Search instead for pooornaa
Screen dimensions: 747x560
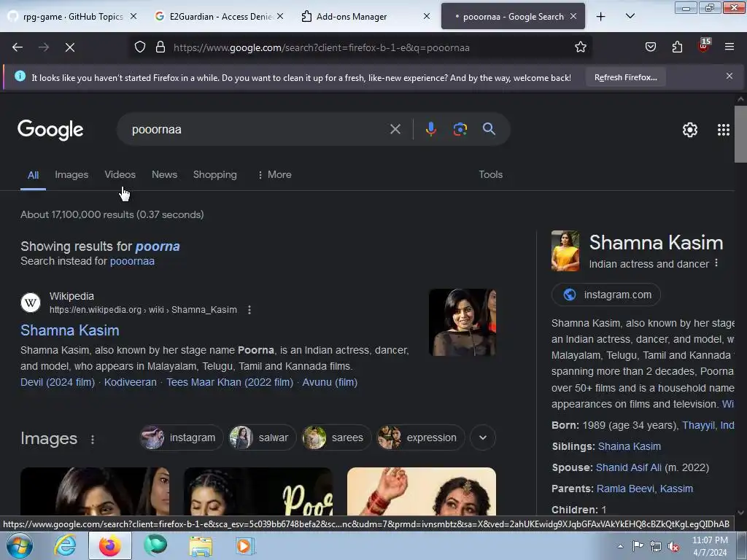pos(132,261)
